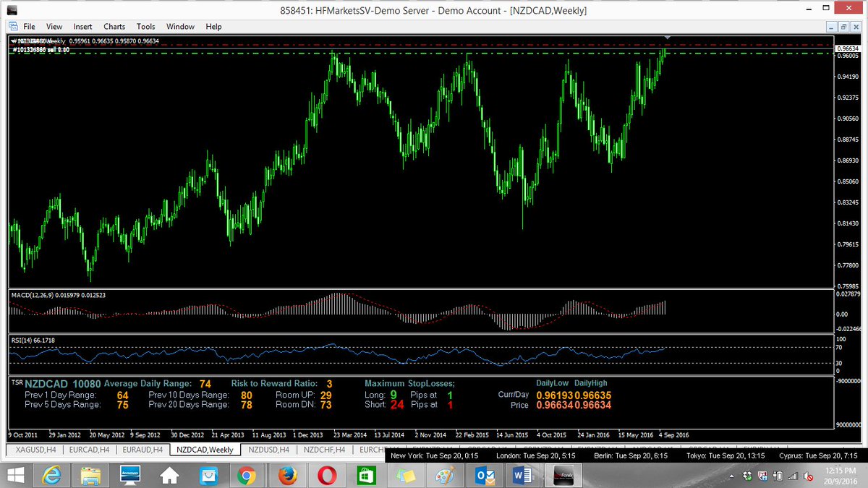This screenshot has height=488, width=868.
Task: Click the Dropbox tray icon
Action: pos(749,476)
